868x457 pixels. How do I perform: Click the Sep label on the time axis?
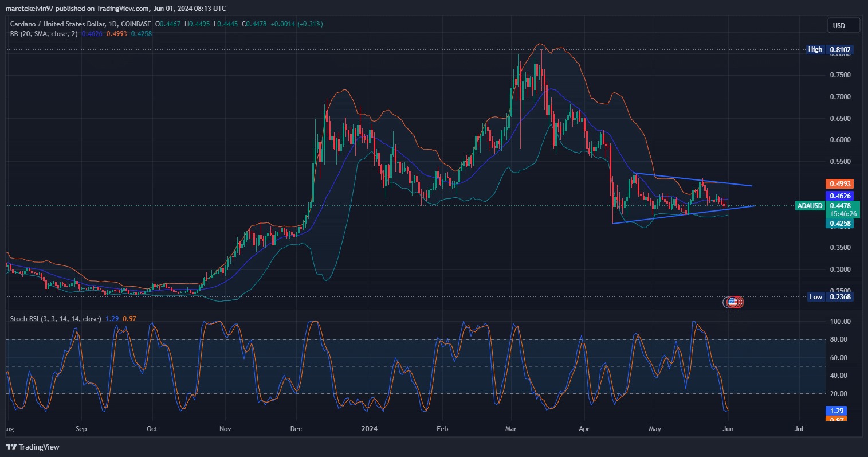(81, 429)
